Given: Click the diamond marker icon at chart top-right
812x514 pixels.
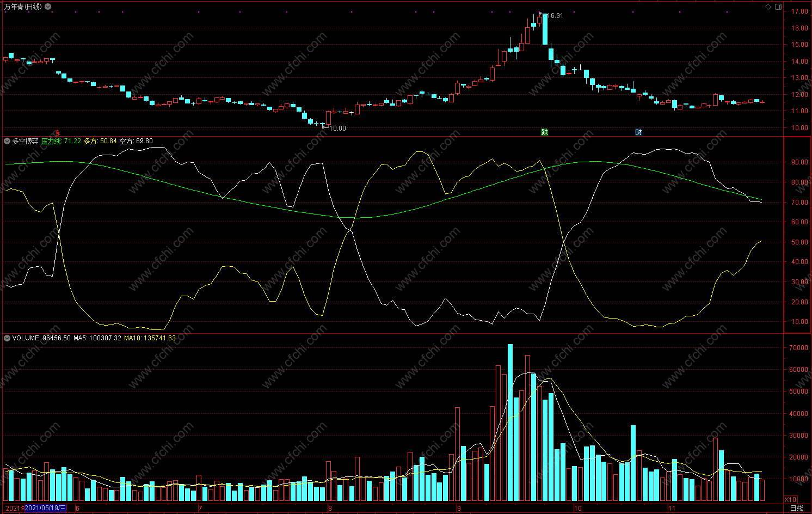Looking at the screenshot, I should point(768,7).
